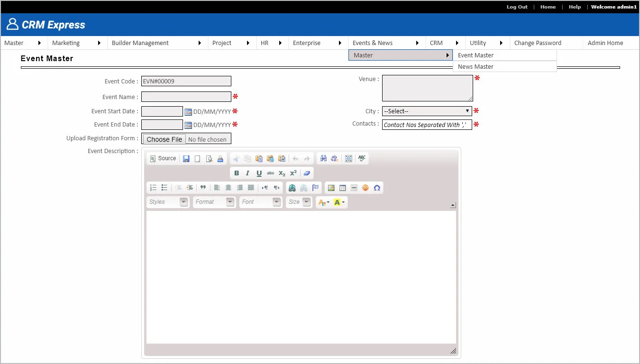Open the Marketing menu
Image resolution: width=640 pixels, height=364 pixels.
(x=77, y=43)
